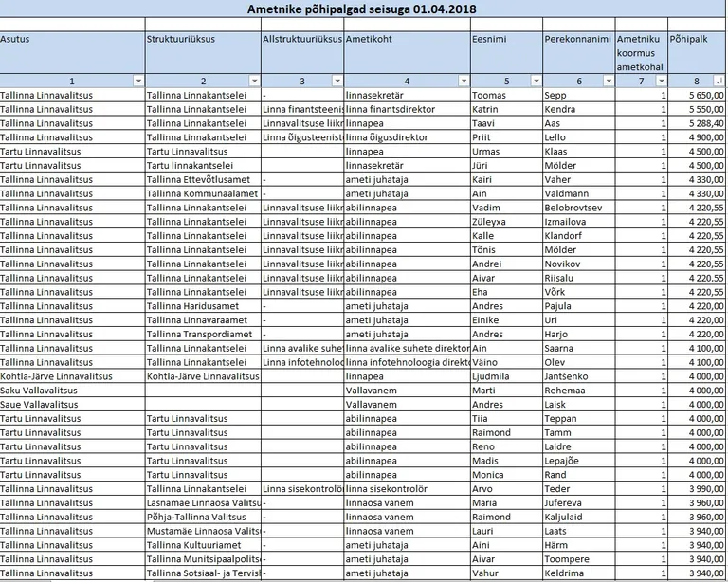
Task: Select surname cell 'Lepajõe'
Action: [x=579, y=461]
